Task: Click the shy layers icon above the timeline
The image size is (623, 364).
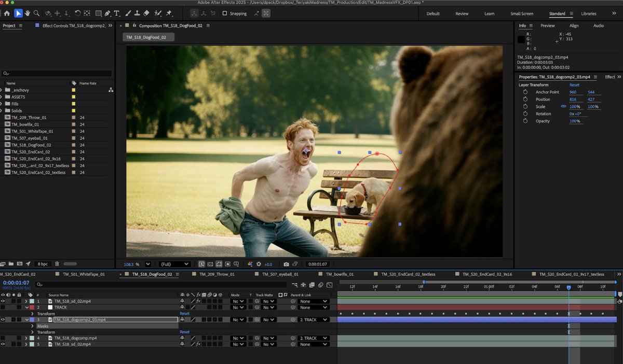Action: 303,285
